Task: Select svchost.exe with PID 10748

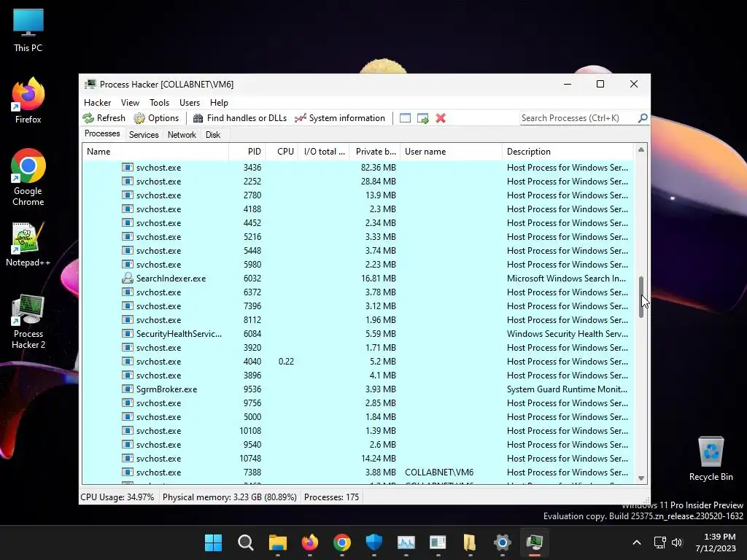Action: 357,459
